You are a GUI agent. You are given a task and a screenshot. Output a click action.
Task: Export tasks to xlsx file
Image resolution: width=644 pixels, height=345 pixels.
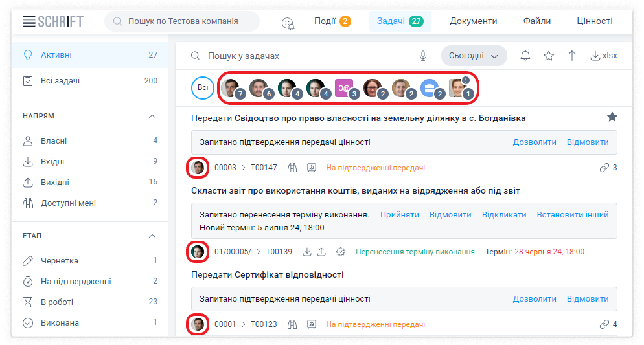coord(603,56)
